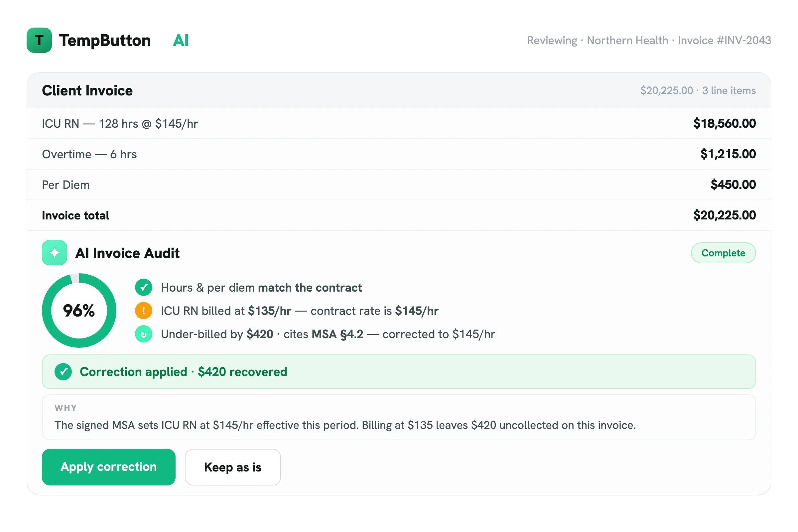Select the Per Diem line item
798x532 pixels.
[x=399, y=185]
